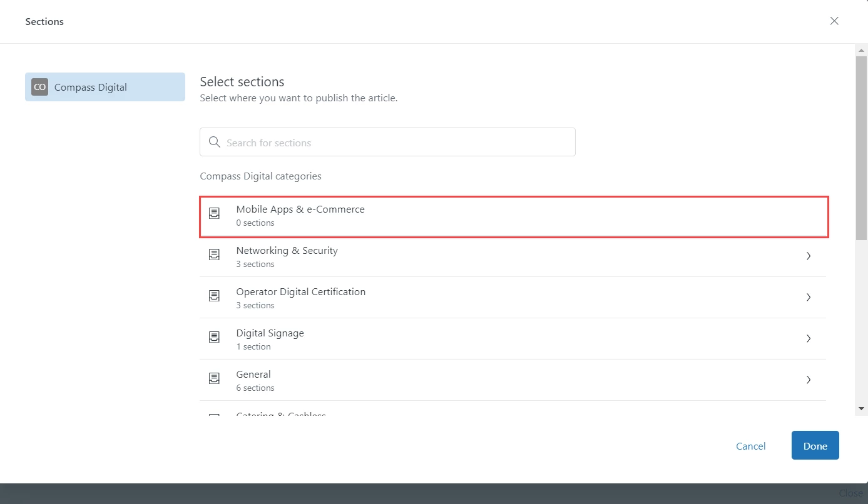The width and height of the screenshot is (868, 504).
Task: Open the Operator Digital Certification row
Action: pos(513,298)
